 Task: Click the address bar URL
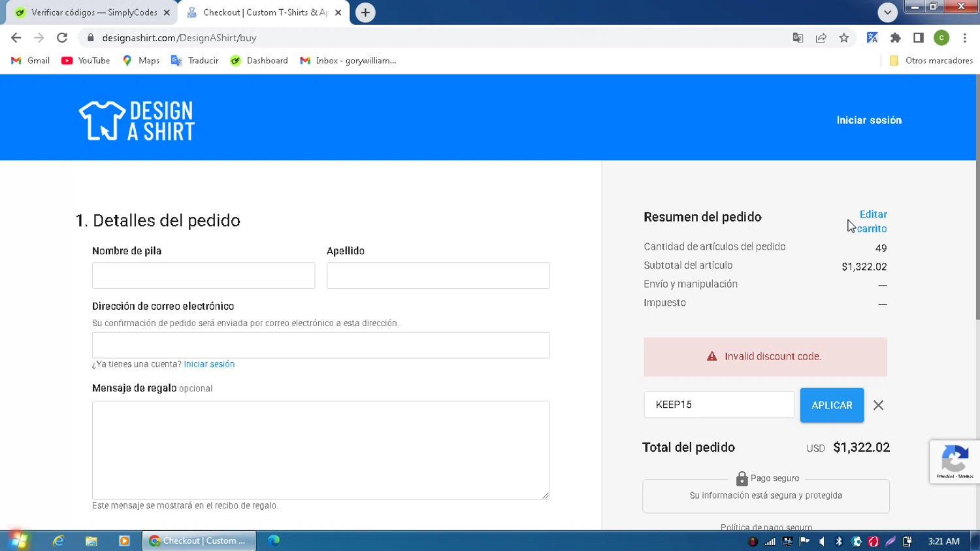[x=179, y=38]
